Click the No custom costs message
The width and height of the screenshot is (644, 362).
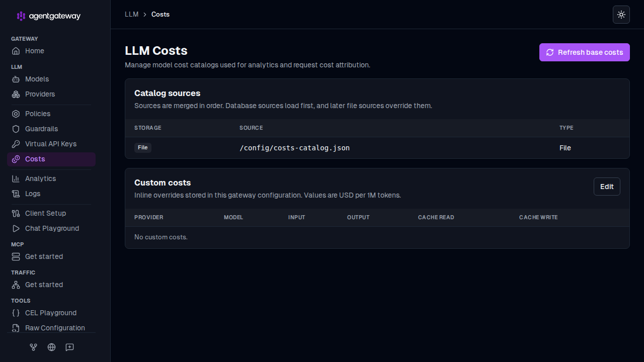tap(161, 237)
